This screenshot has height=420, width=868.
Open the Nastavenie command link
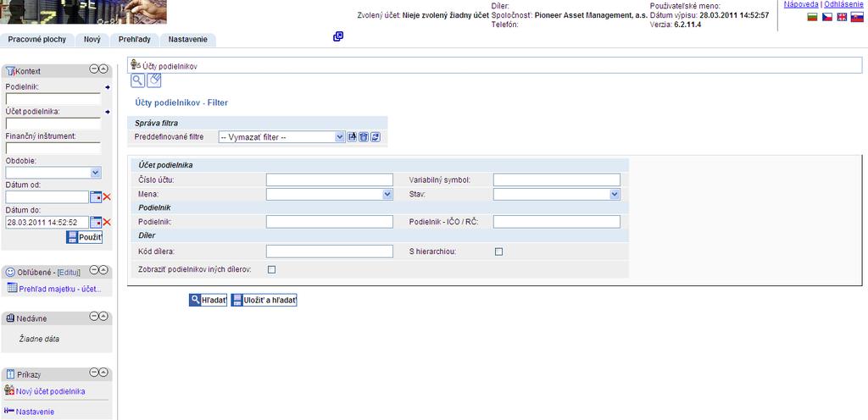(x=35, y=412)
